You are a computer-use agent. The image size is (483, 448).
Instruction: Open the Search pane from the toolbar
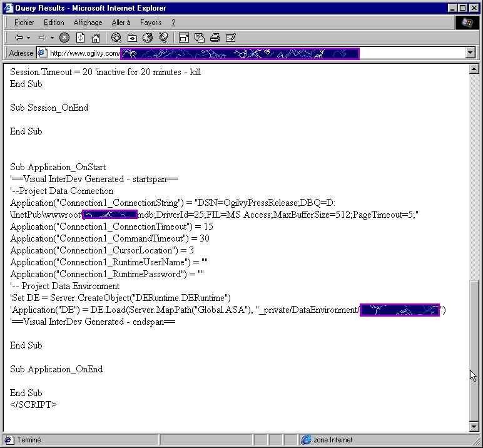(x=116, y=38)
